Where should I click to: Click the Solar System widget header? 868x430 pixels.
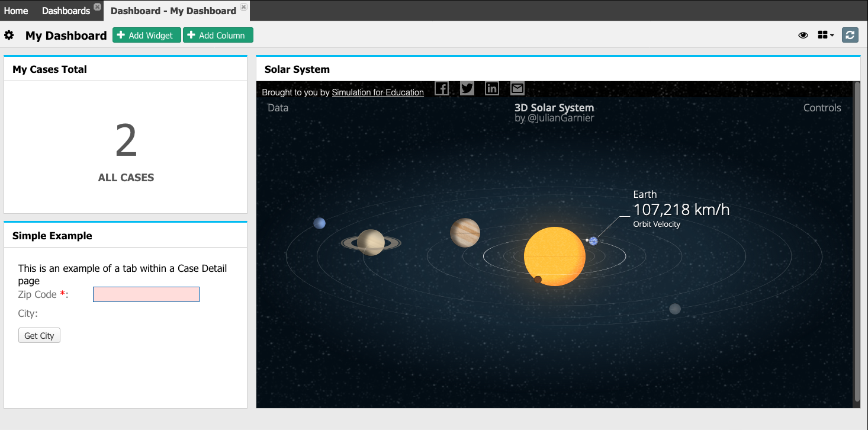(x=558, y=69)
